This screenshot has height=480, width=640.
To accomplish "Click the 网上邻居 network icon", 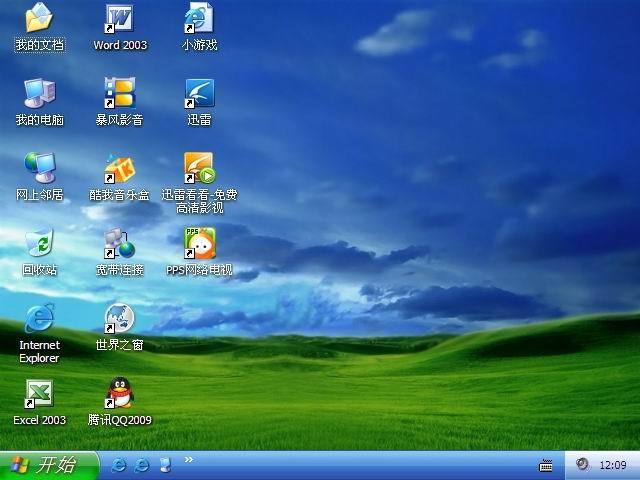I will coord(39,168).
